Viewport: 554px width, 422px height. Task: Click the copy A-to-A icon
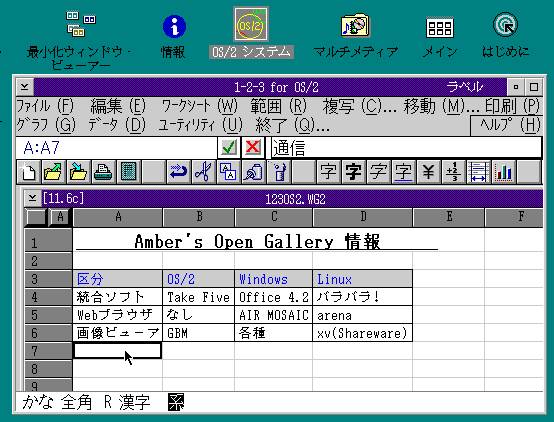click(229, 172)
